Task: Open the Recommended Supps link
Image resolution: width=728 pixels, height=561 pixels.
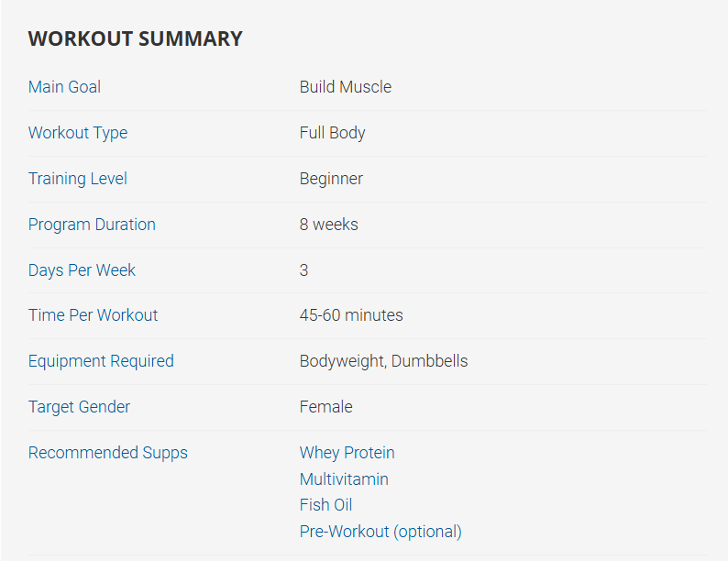Action: [107, 453]
